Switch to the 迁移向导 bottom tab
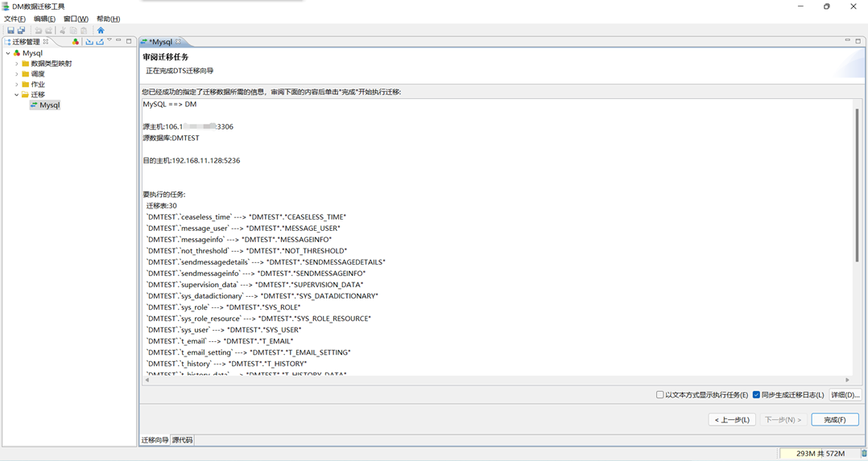The image size is (868, 461). point(155,440)
